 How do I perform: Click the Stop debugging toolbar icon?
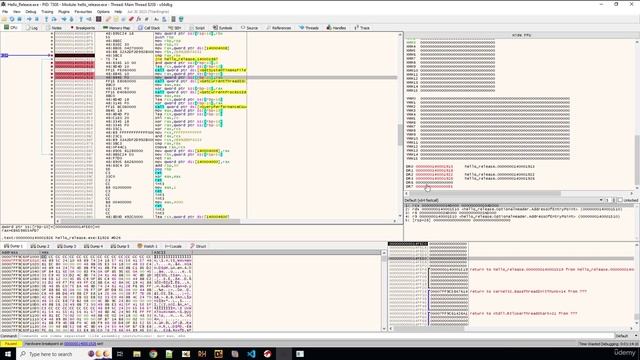click(x=19, y=19)
